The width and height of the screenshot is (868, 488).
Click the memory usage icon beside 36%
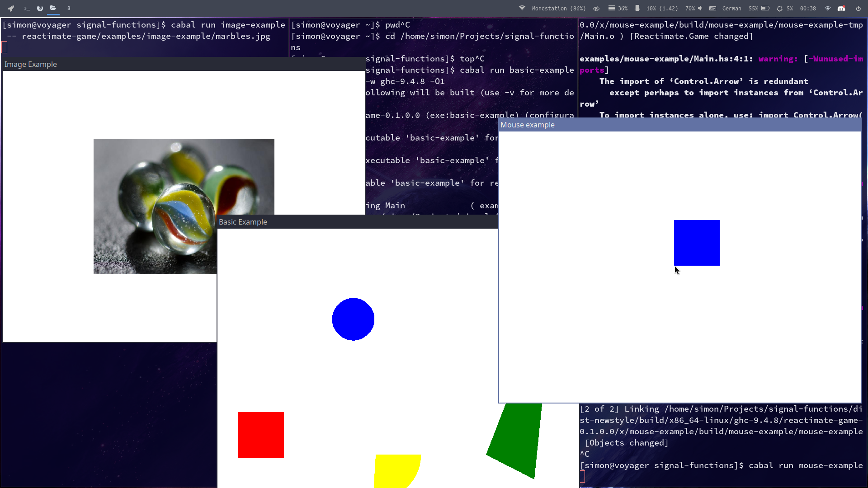tap(611, 8)
